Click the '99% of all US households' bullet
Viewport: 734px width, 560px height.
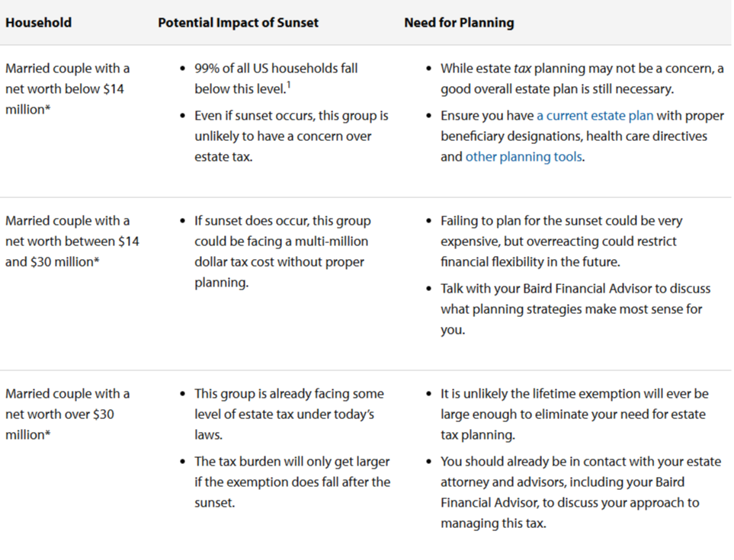click(276, 78)
